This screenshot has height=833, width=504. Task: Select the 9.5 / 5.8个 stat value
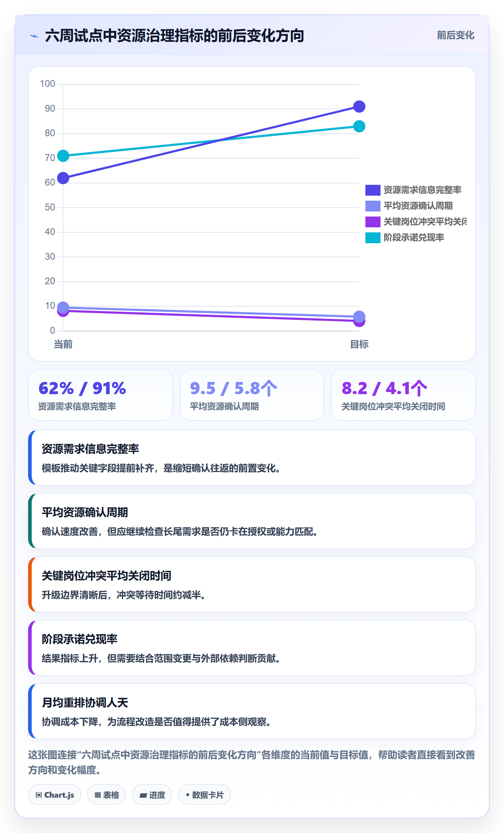(234, 388)
